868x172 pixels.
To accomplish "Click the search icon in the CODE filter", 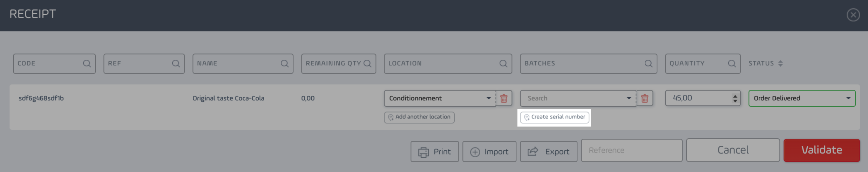I will tap(87, 64).
